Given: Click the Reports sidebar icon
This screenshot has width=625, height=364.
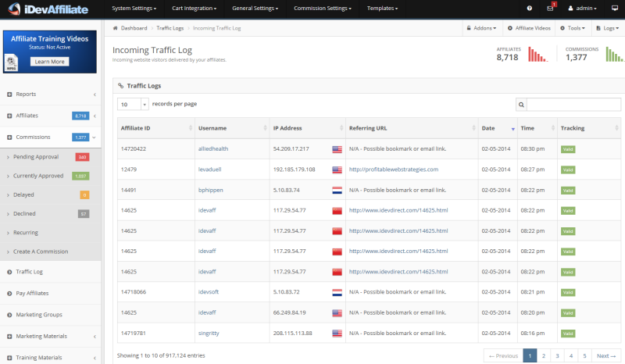Looking at the screenshot, I should (9, 95).
